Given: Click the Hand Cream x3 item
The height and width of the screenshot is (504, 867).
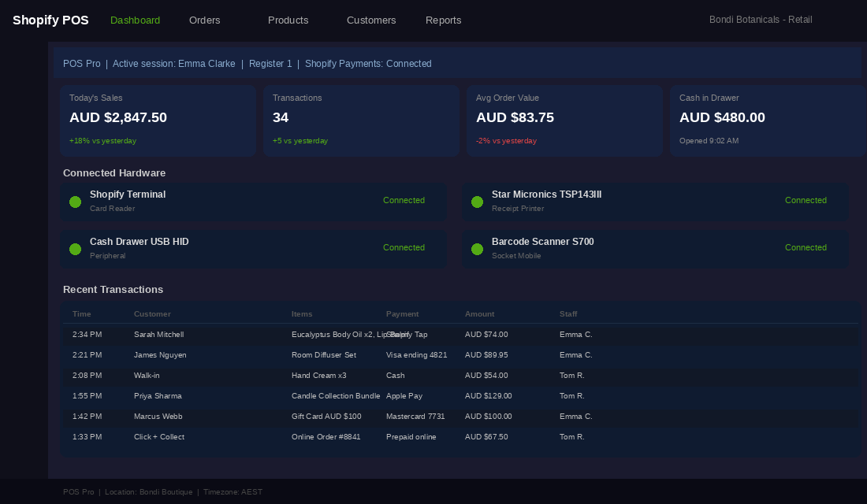Looking at the screenshot, I should (318, 375).
